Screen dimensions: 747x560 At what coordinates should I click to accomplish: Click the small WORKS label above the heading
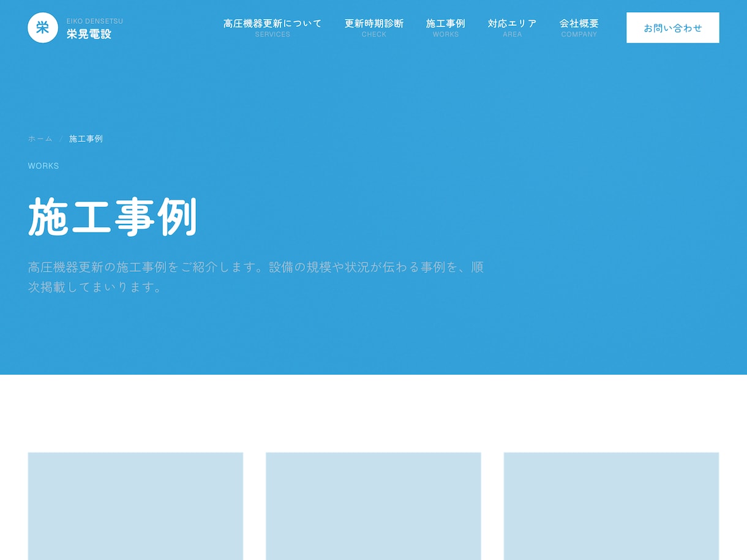[x=43, y=166]
